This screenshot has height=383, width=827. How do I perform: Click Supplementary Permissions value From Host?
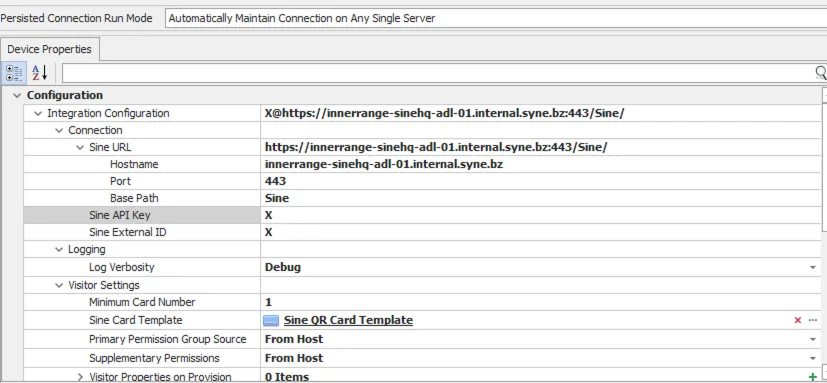pyautogui.click(x=294, y=359)
